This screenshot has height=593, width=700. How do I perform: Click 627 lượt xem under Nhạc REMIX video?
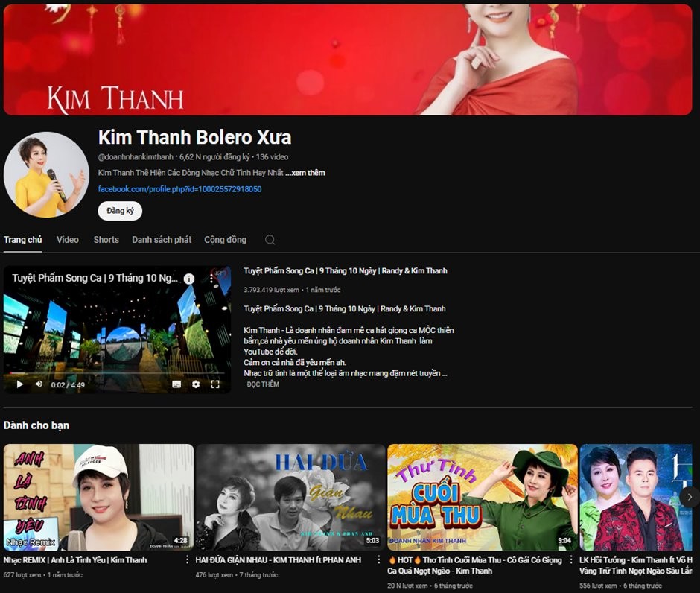point(22,575)
